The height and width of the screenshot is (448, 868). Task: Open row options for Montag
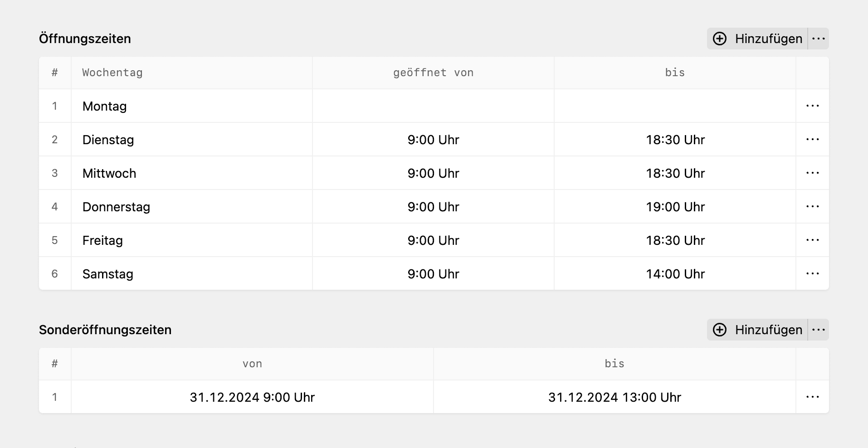[813, 106]
